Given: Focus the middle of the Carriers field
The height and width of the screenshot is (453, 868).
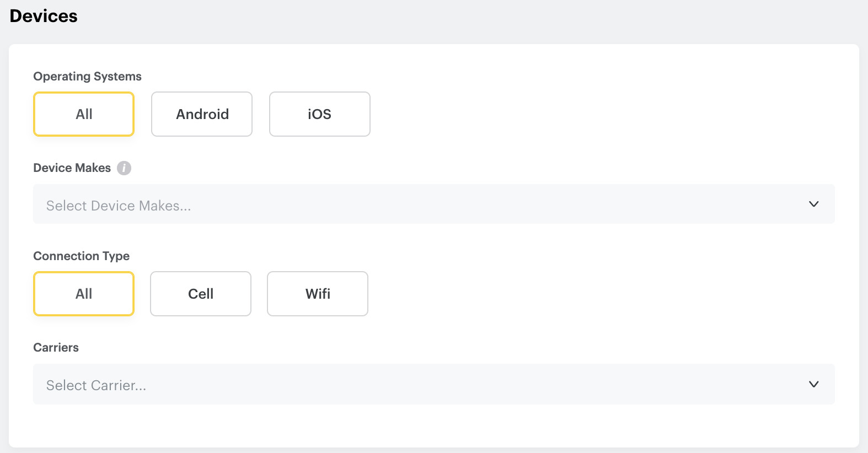Looking at the screenshot, I should (433, 384).
